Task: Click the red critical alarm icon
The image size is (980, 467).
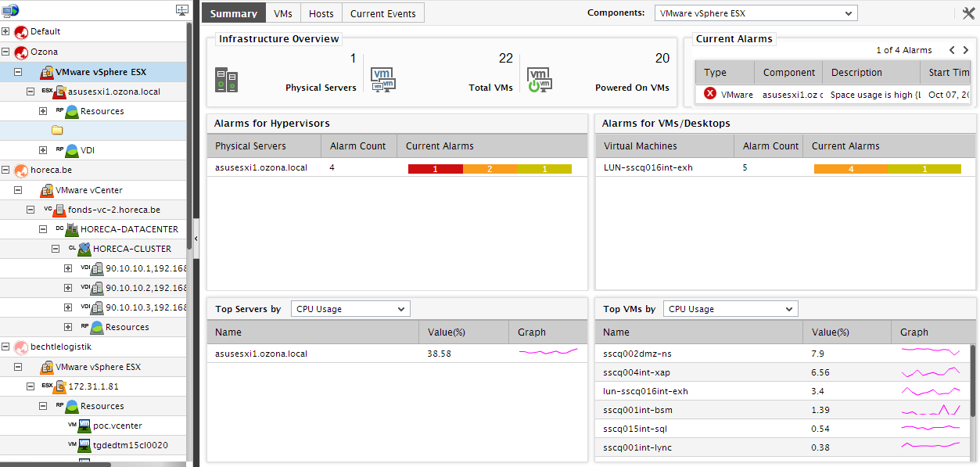Action: 709,94
